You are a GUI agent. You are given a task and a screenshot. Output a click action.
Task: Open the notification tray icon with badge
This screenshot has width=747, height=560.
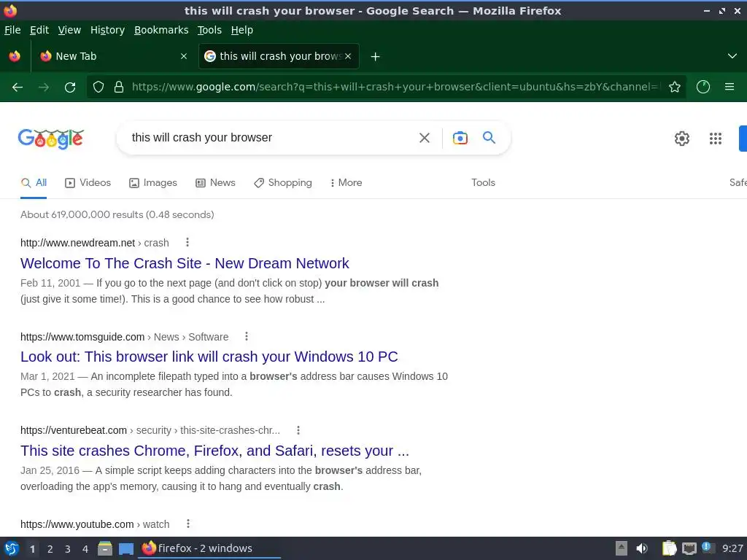pyautogui.click(x=708, y=548)
